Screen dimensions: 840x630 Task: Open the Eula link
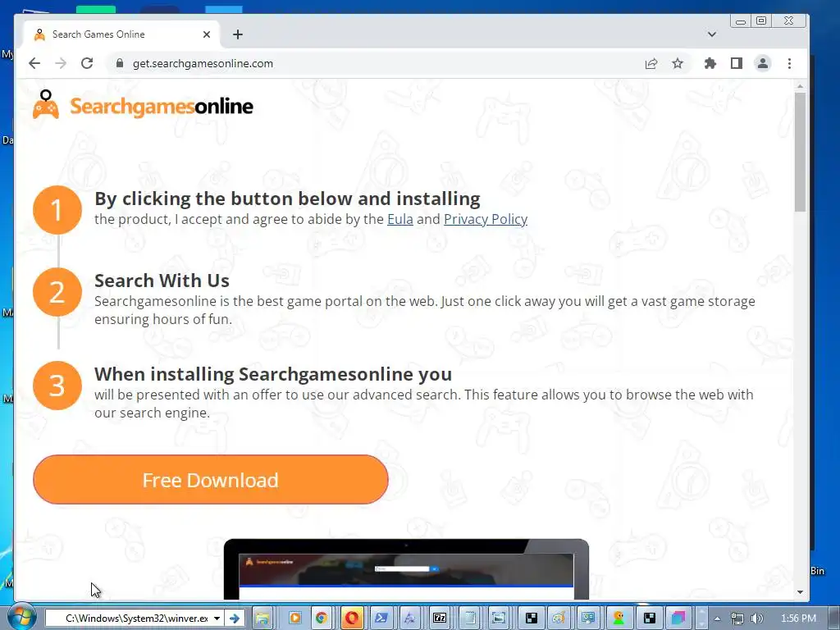pos(400,219)
